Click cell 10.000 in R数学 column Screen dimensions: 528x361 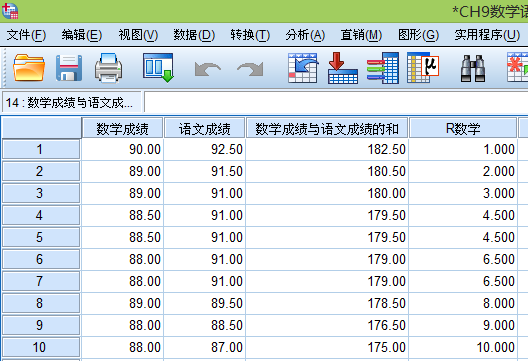pos(463,347)
